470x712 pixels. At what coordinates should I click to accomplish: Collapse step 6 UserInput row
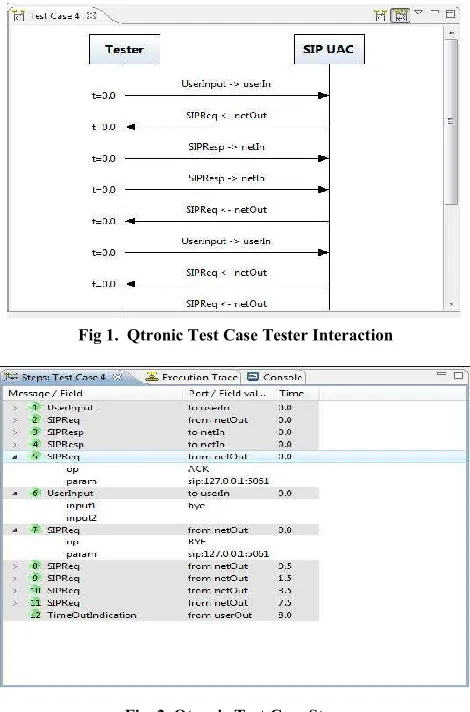[x=15, y=493]
